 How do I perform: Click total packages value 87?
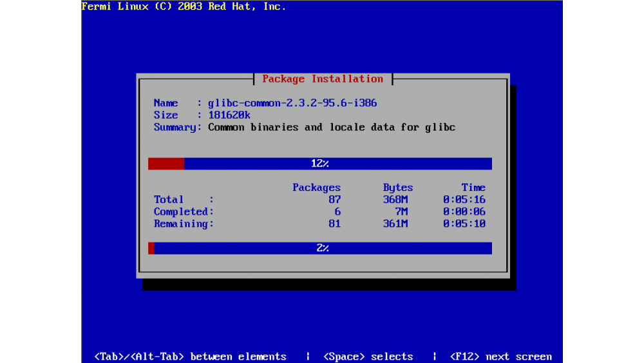click(335, 200)
